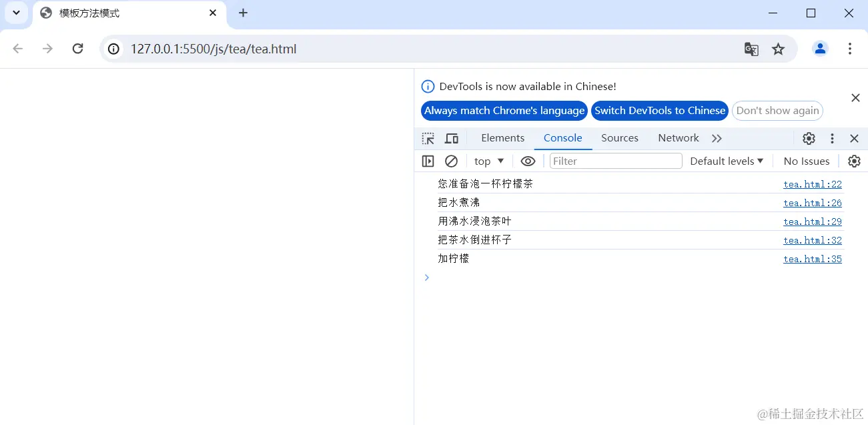The height and width of the screenshot is (425, 868).
Task: Open the Chrome three-dot menu
Action: coord(849,49)
